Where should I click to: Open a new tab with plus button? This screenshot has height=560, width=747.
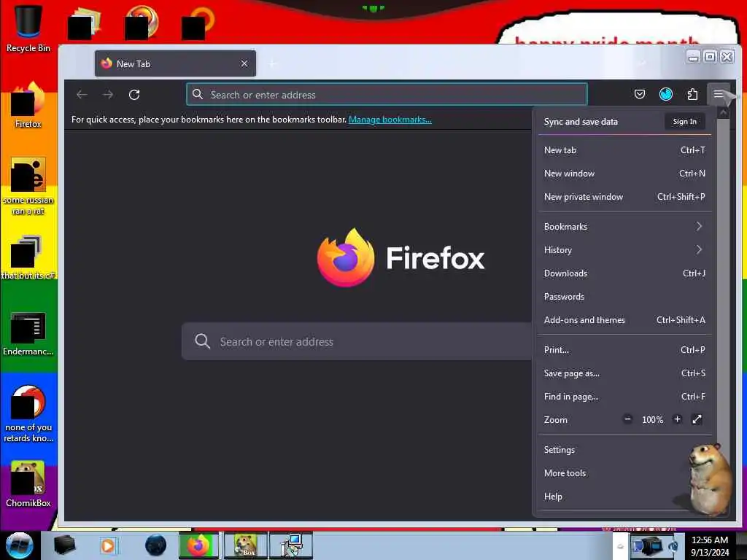click(273, 63)
